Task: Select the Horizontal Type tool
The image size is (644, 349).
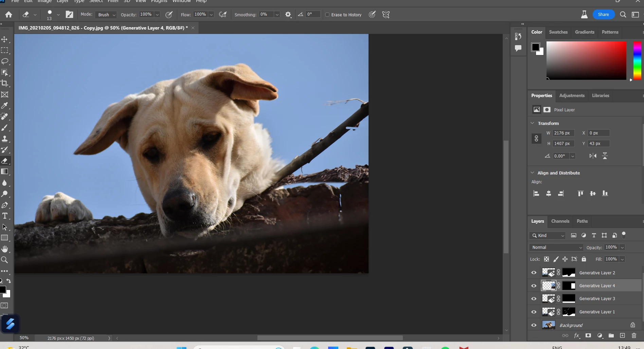Action: coord(5,216)
